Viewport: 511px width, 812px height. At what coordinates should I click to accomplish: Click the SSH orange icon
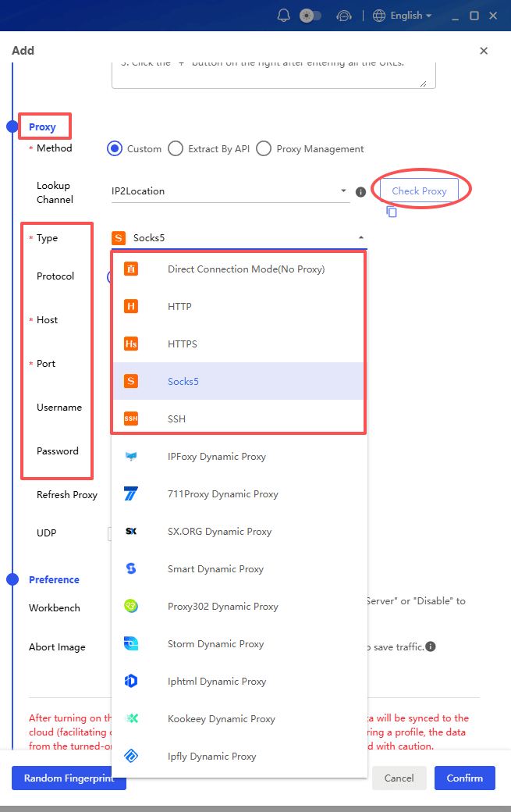point(131,418)
